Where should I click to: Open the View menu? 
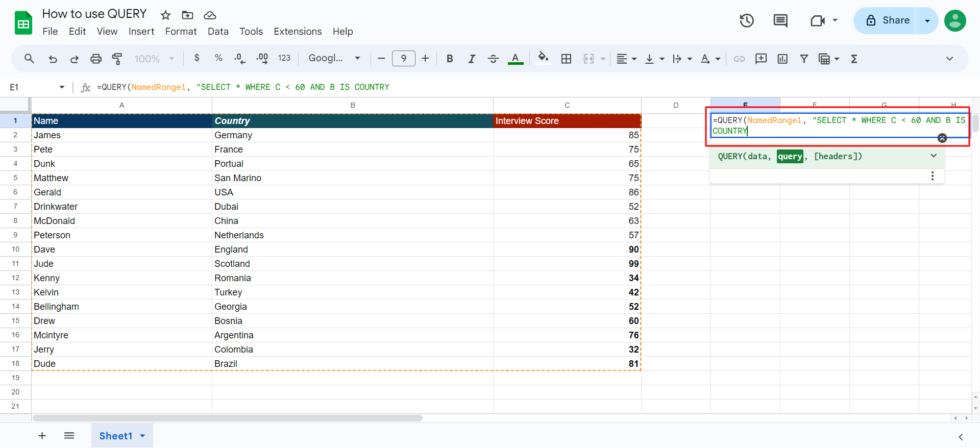(x=107, y=32)
